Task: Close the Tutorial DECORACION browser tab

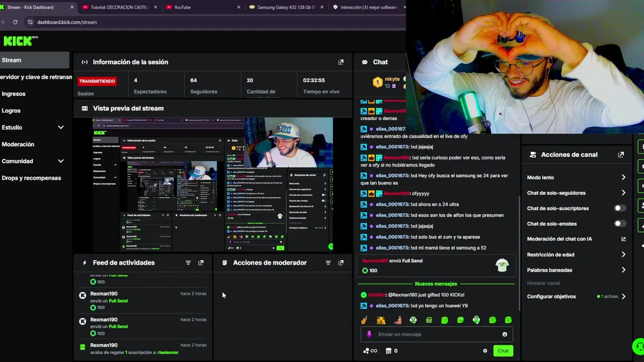Action: pyautogui.click(x=155, y=7)
